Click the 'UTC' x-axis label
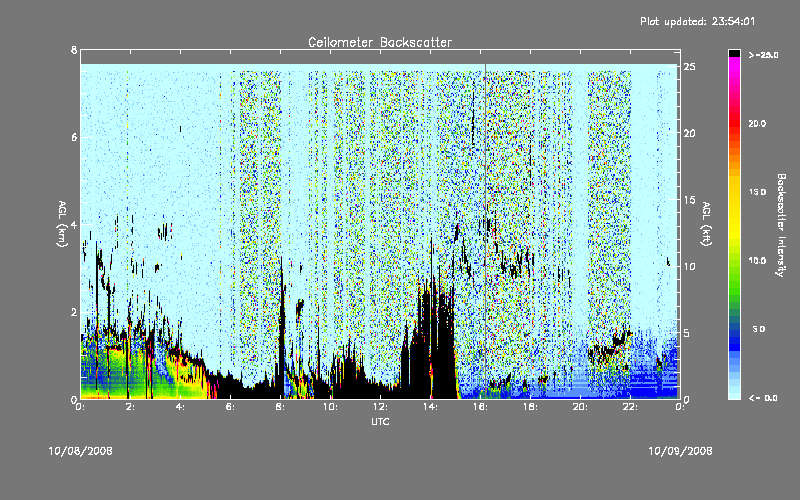 (x=380, y=421)
